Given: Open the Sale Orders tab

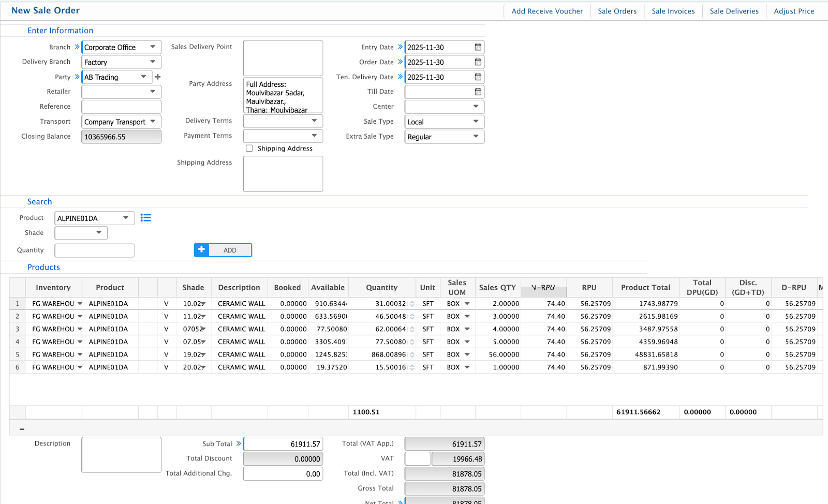Looking at the screenshot, I should pos(617,11).
